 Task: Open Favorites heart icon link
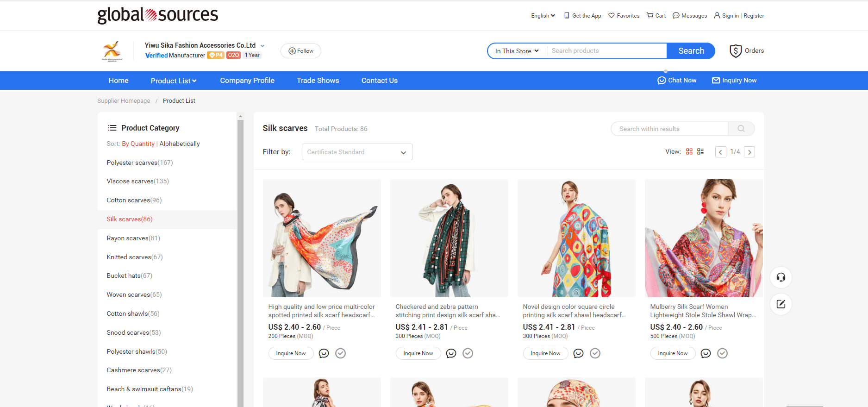click(x=624, y=16)
